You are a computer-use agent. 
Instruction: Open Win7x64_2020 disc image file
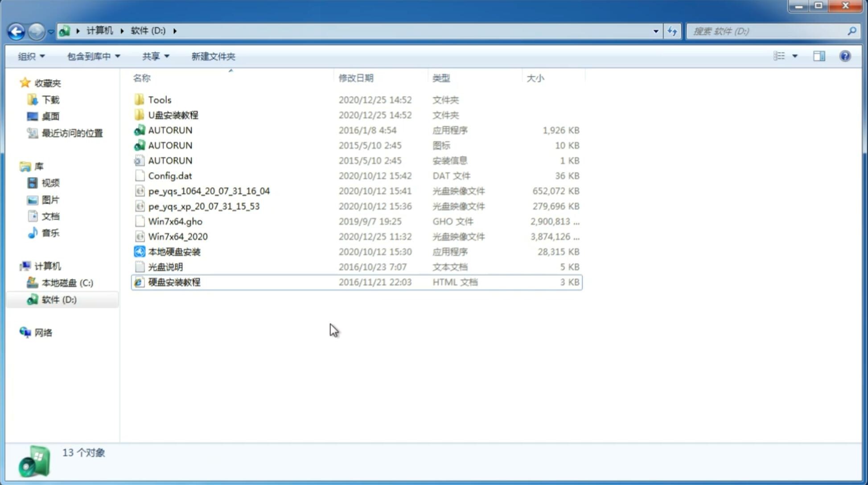click(x=177, y=236)
